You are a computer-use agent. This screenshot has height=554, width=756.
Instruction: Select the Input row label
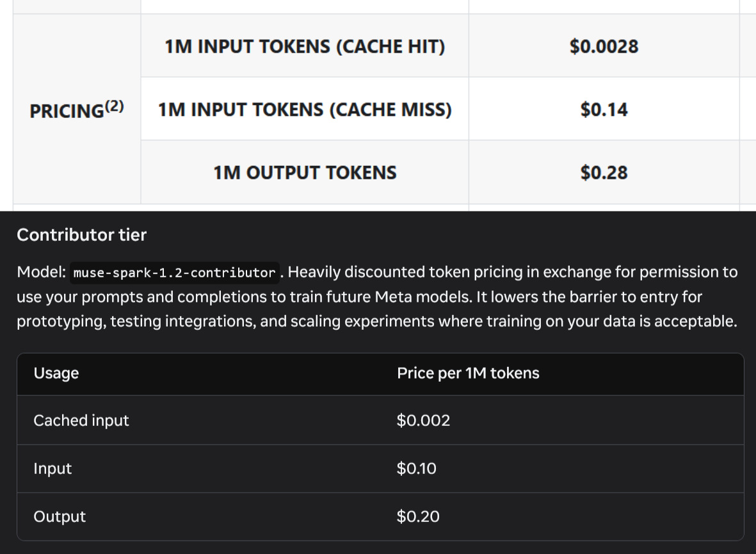52,469
